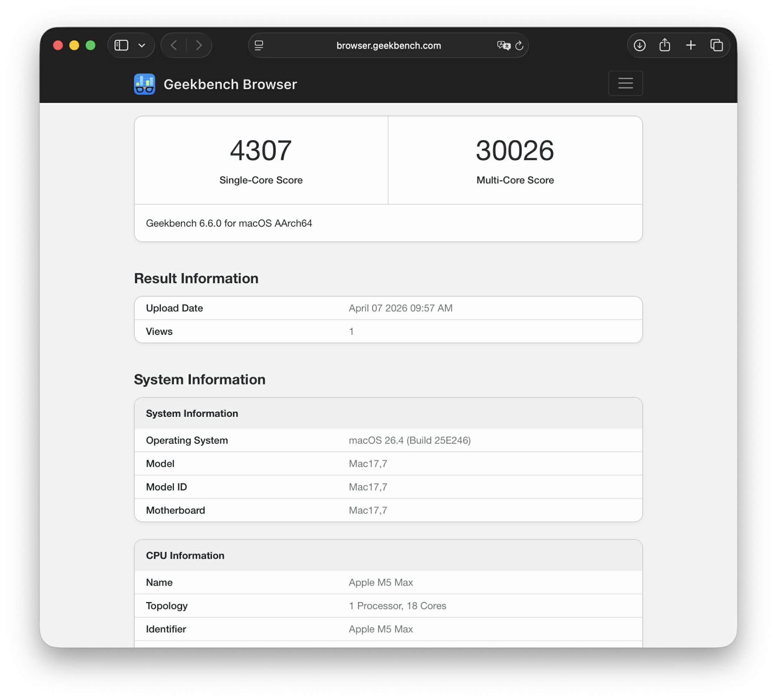The image size is (777, 700).
Task: Click the Geekbench Browser title link
Action: point(230,84)
